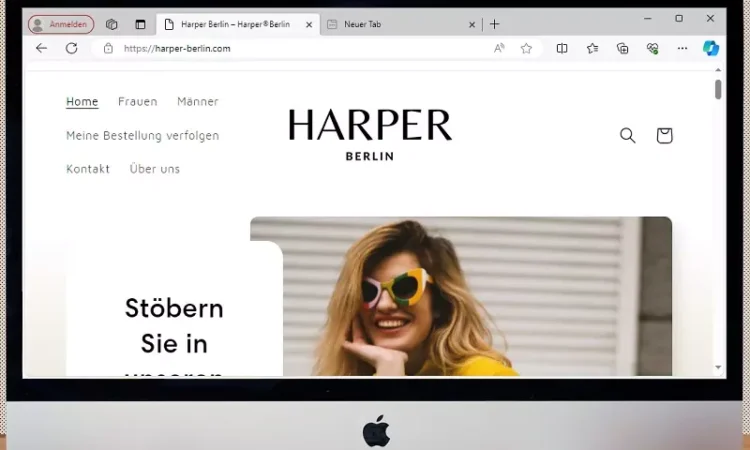Image resolution: width=750 pixels, height=450 pixels.
Task: Click the scrollbar up arrow
Action: 718,70
